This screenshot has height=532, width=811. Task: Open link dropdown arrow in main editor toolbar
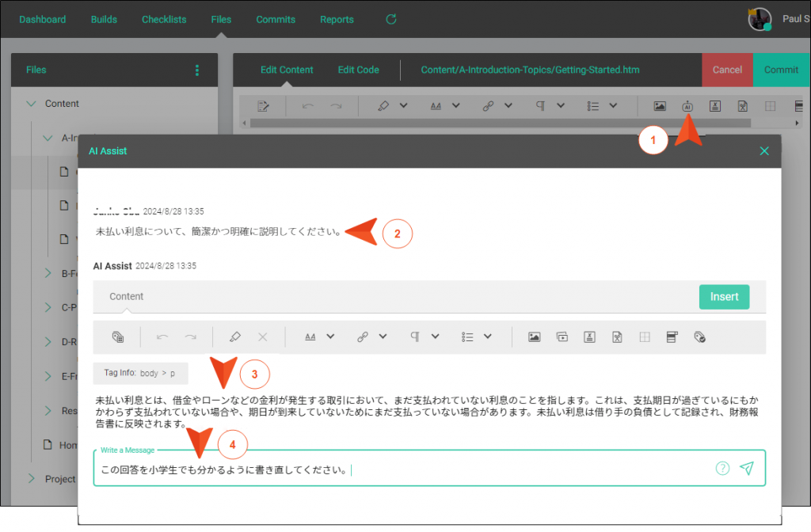508,105
